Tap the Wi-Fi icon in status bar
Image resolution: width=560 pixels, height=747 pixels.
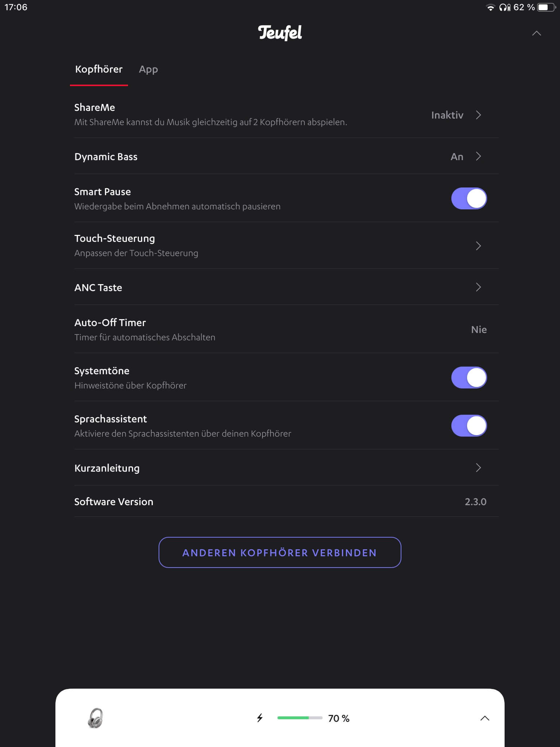point(490,8)
